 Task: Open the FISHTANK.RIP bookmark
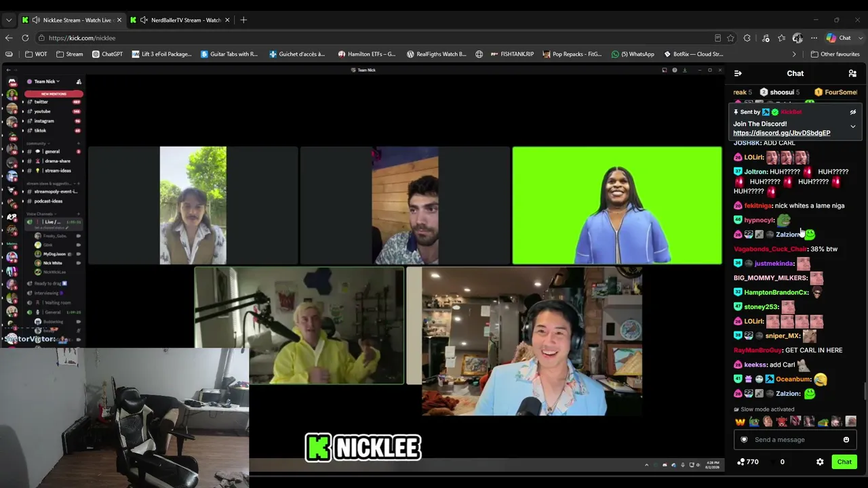click(x=512, y=54)
